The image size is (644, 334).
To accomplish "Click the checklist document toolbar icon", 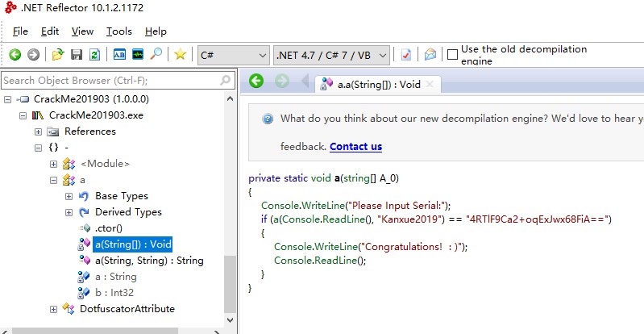I will 405,54.
